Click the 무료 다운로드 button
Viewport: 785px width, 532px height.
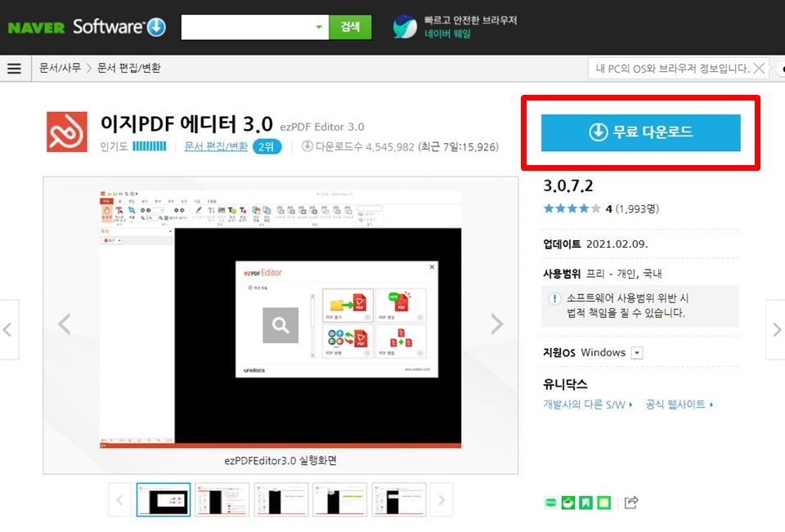pos(640,132)
